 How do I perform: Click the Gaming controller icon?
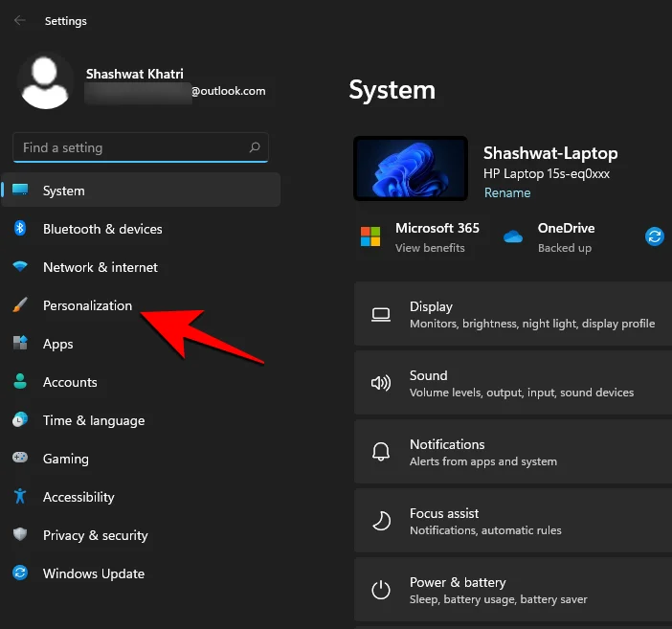click(x=20, y=458)
